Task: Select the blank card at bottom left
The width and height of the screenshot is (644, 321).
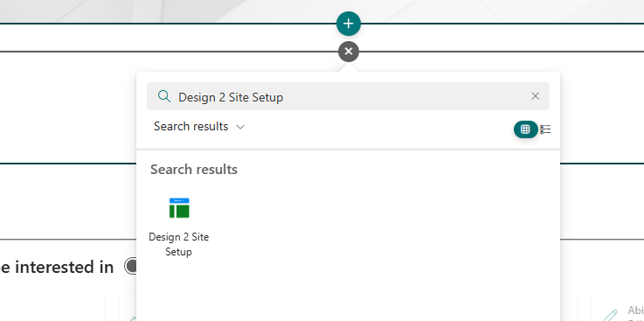Action: (52, 307)
